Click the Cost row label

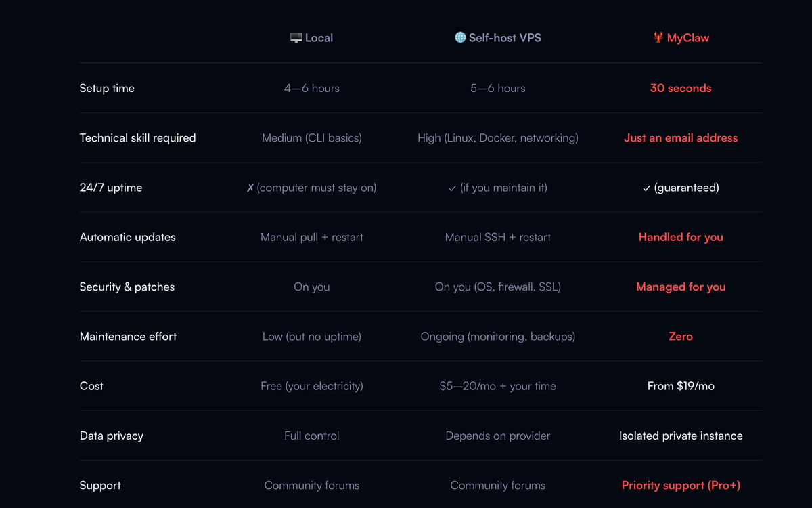[x=91, y=386]
